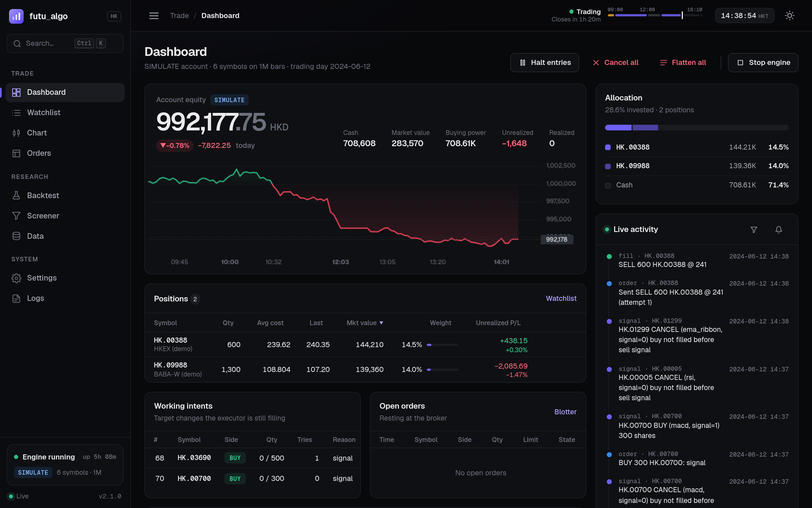This screenshot has width=812, height=508.
Task: Toggle the sidebar hamburger menu
Action: click(x=154, y=16)
